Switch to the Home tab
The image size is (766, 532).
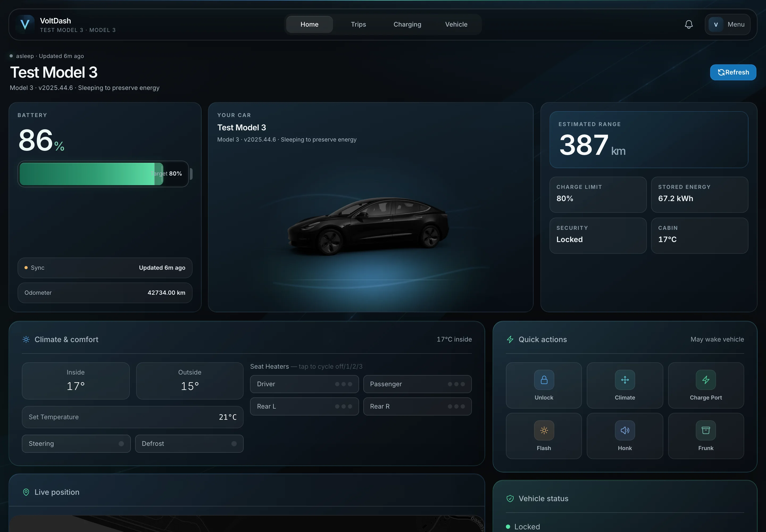(309, 24)
